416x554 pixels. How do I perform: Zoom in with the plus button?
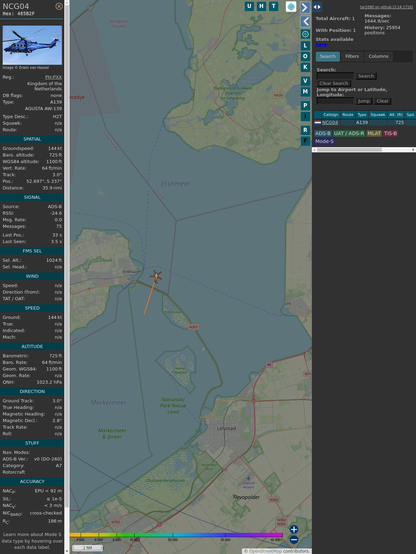[x=294, y=529]
